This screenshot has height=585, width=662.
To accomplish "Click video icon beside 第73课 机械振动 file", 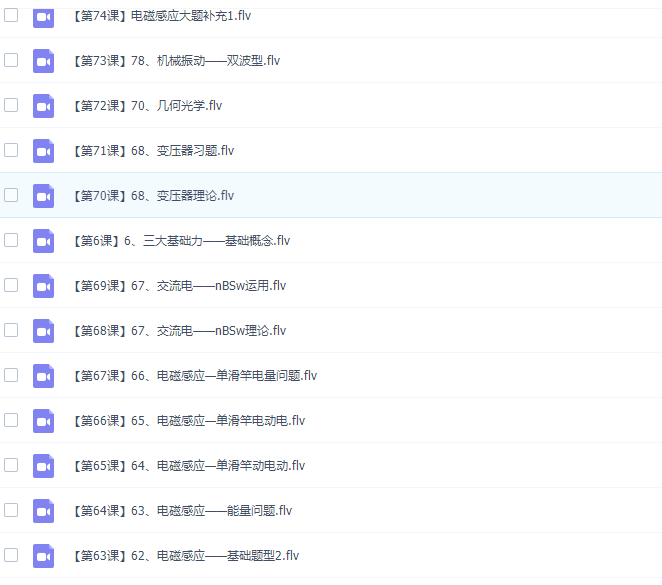I will [43, 61].
